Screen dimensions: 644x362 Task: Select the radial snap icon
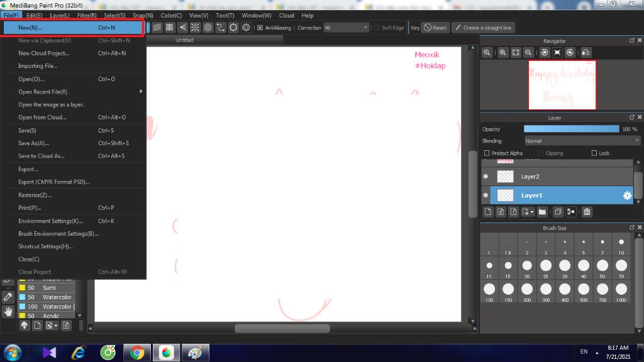tap(195, 28)
